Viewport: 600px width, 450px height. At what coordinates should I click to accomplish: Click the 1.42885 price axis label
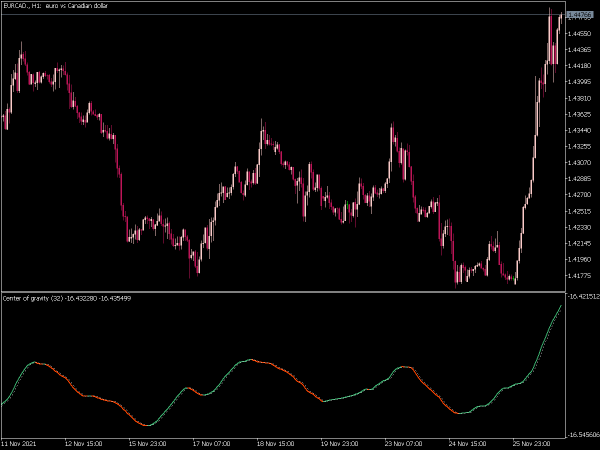579,179
